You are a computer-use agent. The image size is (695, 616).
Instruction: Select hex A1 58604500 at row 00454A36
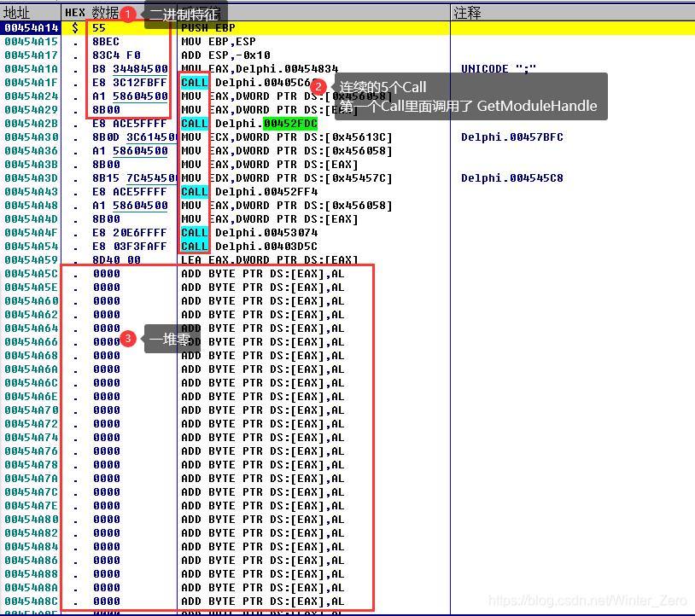130,151
